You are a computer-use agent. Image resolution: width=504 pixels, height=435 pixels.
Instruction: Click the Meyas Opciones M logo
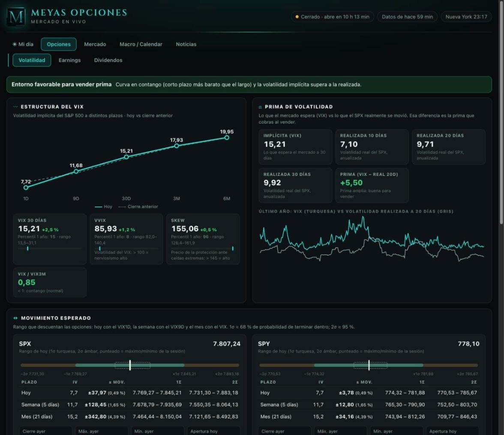coord(16,17)
